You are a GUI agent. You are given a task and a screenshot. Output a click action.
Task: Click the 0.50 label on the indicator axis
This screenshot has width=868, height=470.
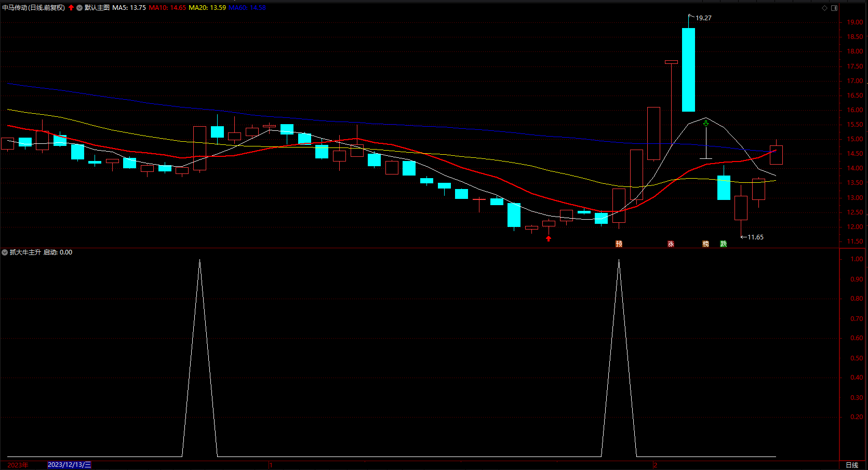[857, 358]
